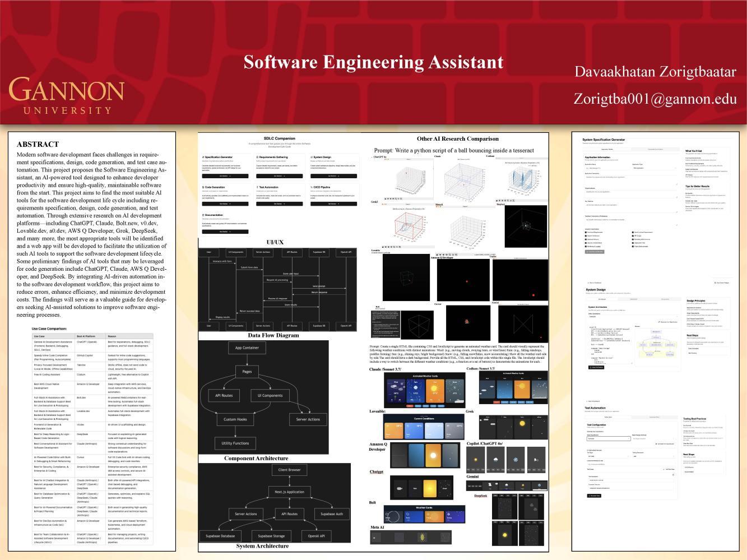Click the View Saved Designs button
Screen dimensions: 747x560
point(722,283)
